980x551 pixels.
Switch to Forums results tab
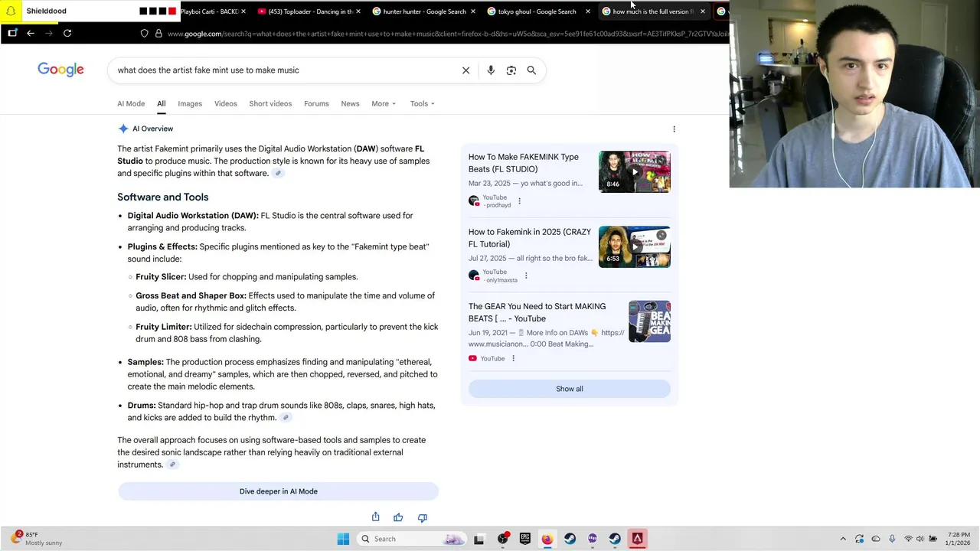[x=316, y=104]
